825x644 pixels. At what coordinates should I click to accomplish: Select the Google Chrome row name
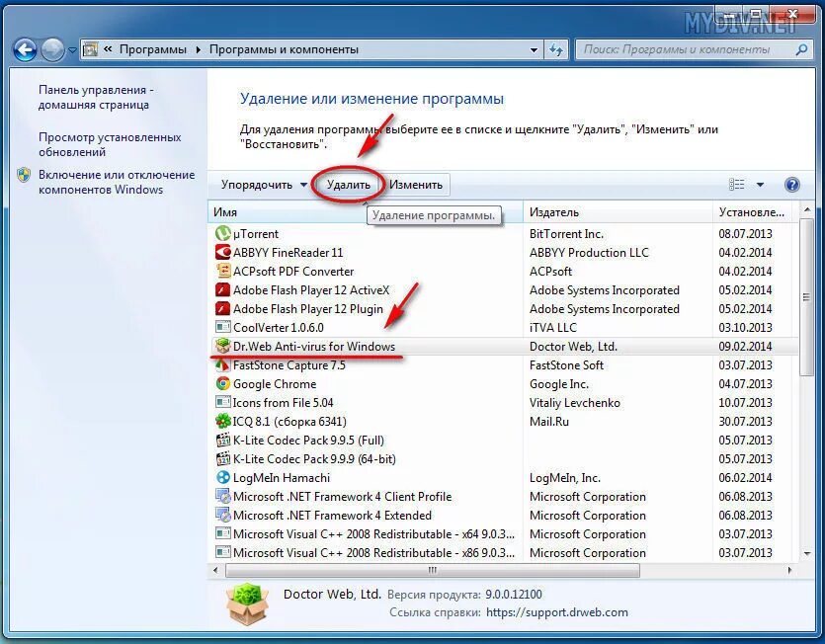pos(275,384)
